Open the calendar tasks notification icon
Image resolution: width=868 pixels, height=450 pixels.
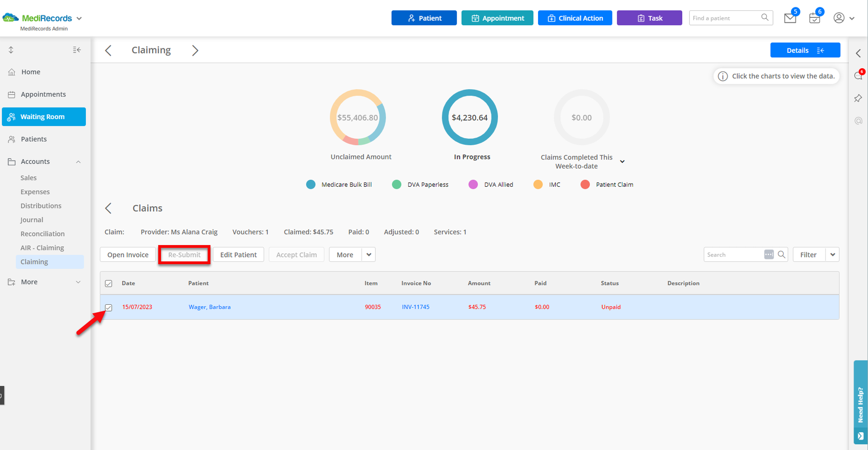(x=814, y=18)
